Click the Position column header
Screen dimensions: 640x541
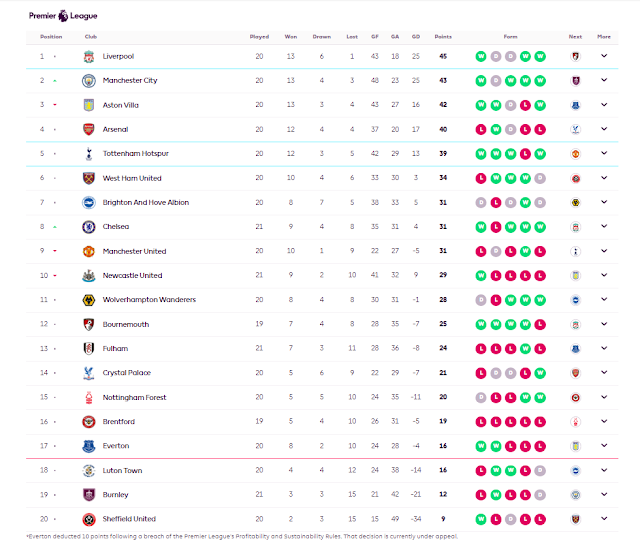click(x=51, y=37)
